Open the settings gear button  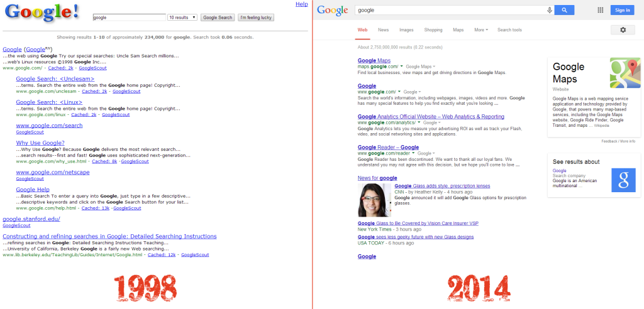pos(623,30)
